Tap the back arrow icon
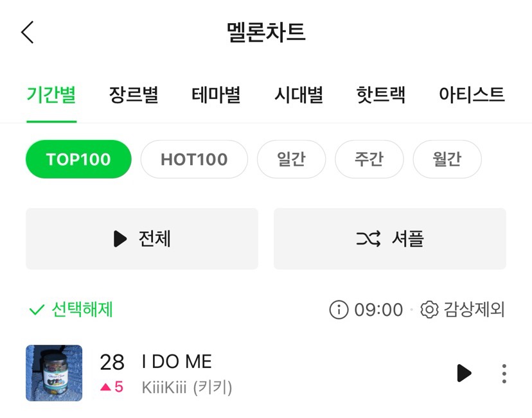Image resolution: width=532 pixels, height=418 pixels. [28, 32]
